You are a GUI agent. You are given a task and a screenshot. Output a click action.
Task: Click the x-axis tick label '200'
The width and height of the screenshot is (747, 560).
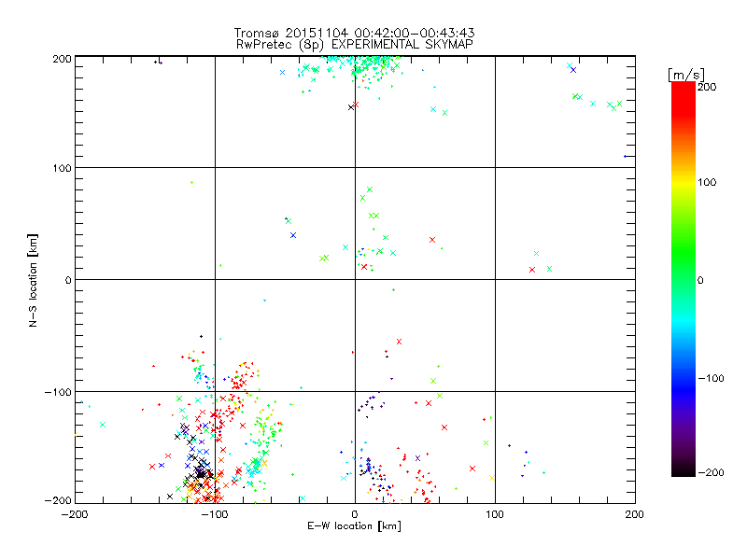click(635, 514)
